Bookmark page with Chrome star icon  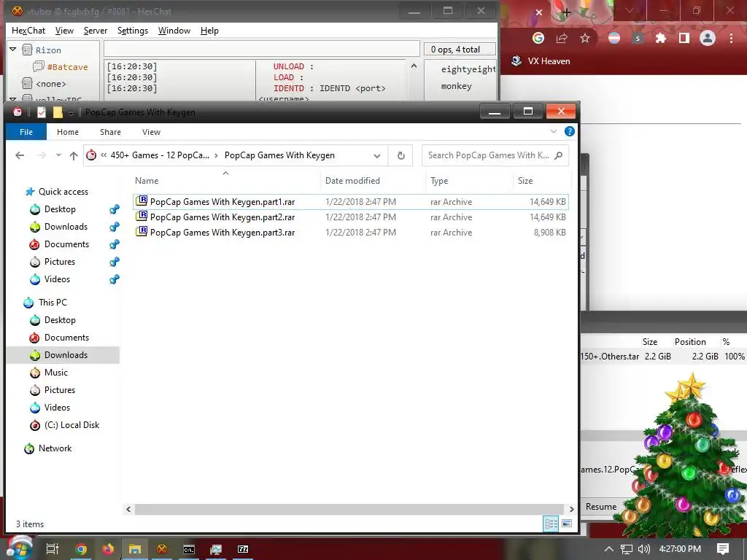585,38
